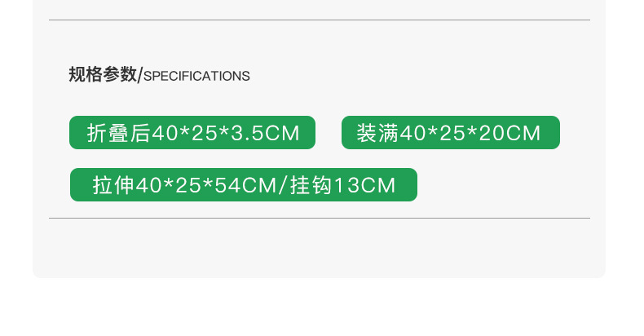Image resolution: width=644 pixels, height=336 pixels.
Task: Select the green "装满40*25*20CM" badge
Action: [x=450, y=133]
